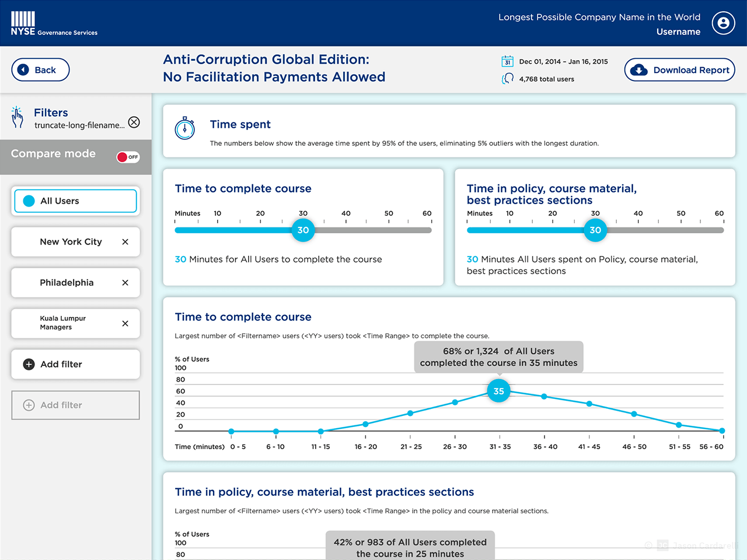Click the calendar date range icon

point(507,61)
